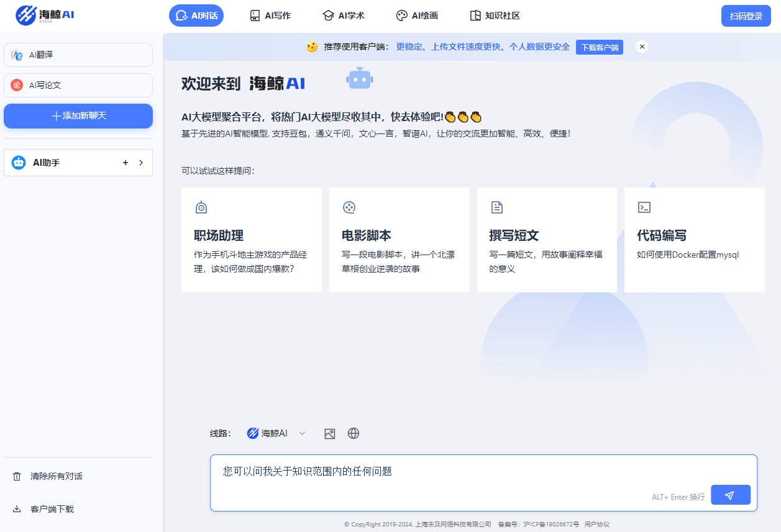Screen dimensions: 781x532
Task: Switch to the AI绘画 tab
Action: pyautogui.click(x=417, y=16)
